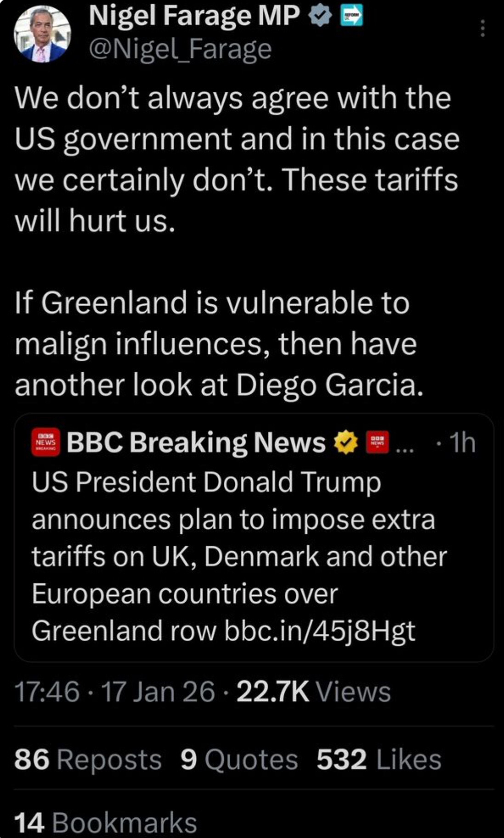The image size is (504, 838).
Task: Show the 9 Quotes list
Action: click(x=239, y=759)
